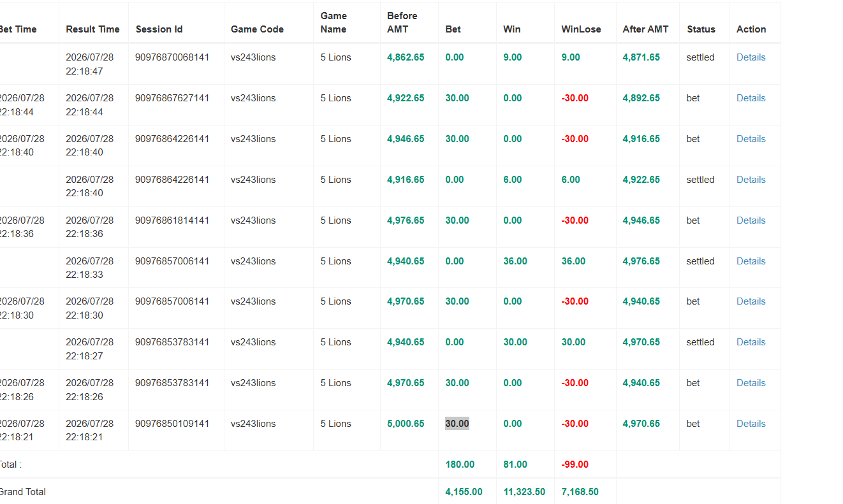Click the Result Time column header
The width and height of the screenshot is (843, 504).
click(x=92, y=29)
